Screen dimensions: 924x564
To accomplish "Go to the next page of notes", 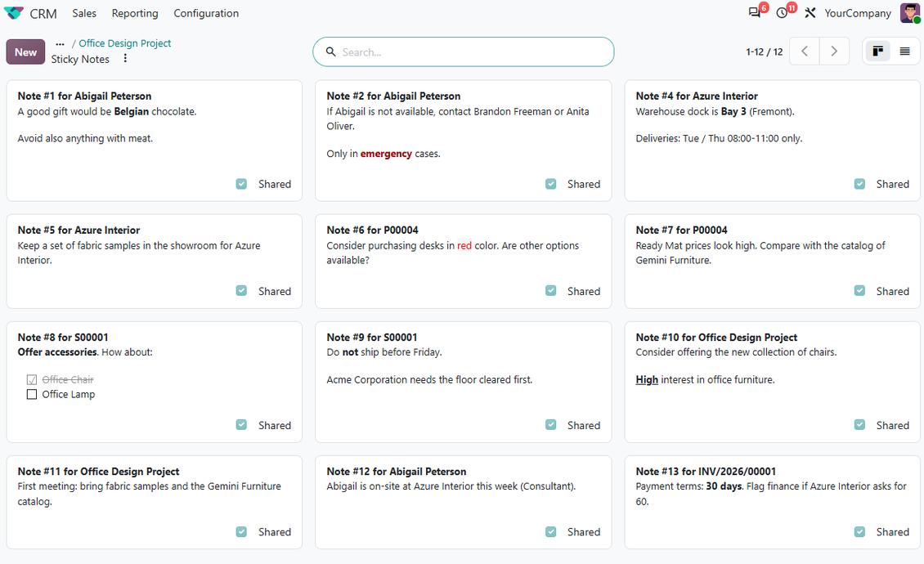I will tap(834, 51).
